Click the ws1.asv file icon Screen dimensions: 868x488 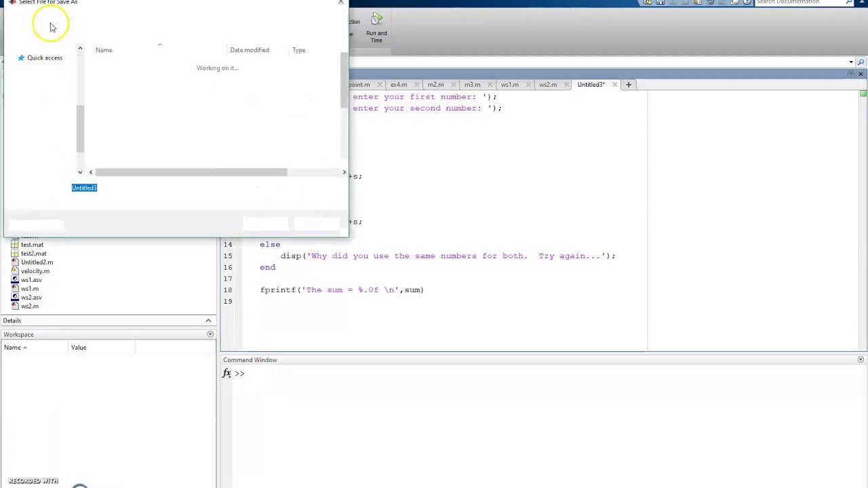point(15,280)
